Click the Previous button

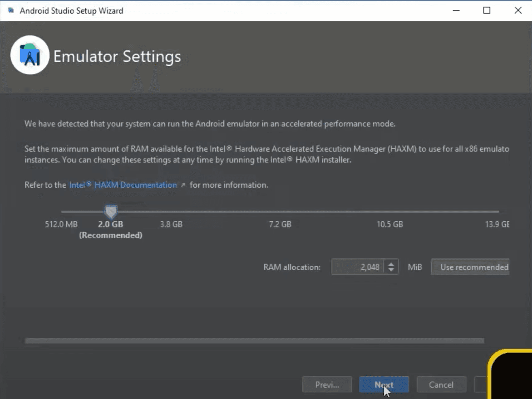(327, 384)
